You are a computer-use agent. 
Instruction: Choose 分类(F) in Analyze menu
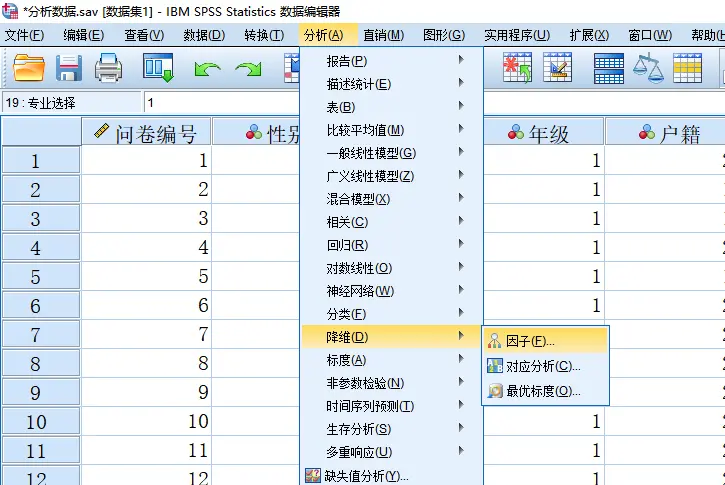coord(391,314)
